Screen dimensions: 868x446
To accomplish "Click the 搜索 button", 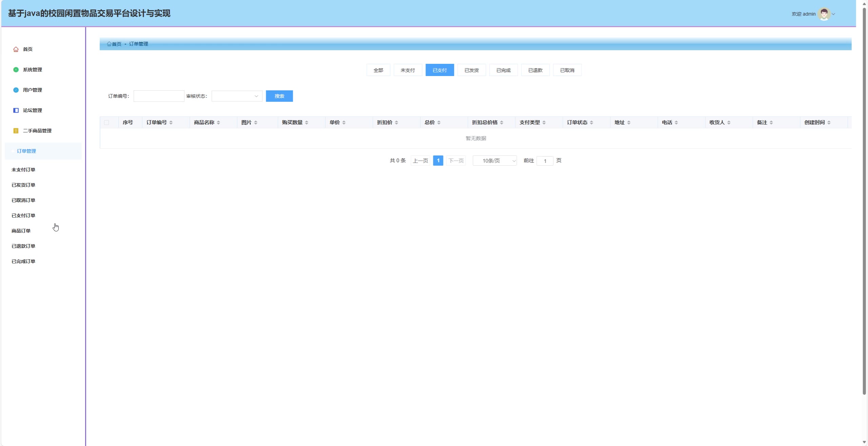I will click(x=279, y=96).
